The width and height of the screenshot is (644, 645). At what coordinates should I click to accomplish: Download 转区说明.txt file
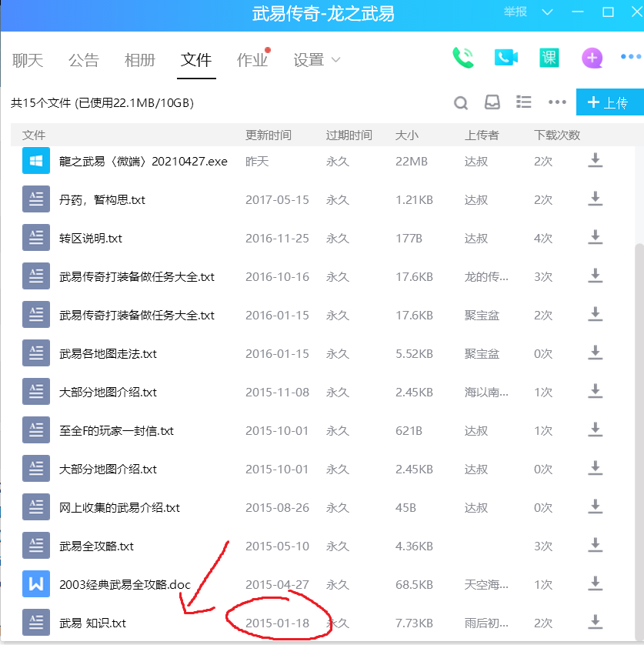595,238
